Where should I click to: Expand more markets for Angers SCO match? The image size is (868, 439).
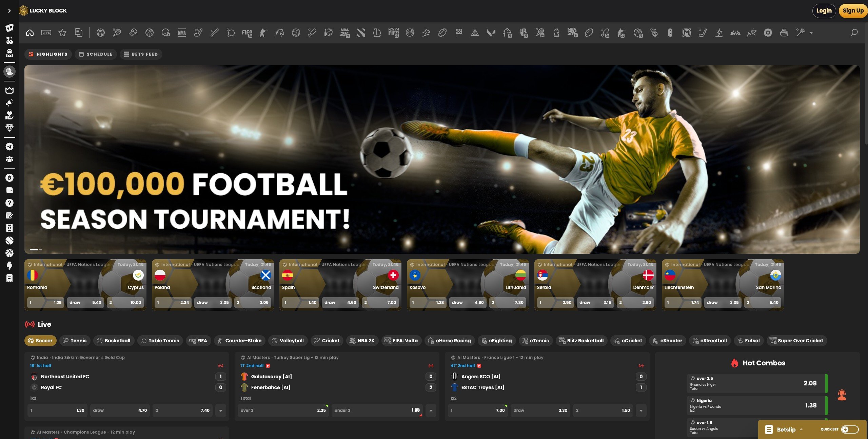[641, 411]
